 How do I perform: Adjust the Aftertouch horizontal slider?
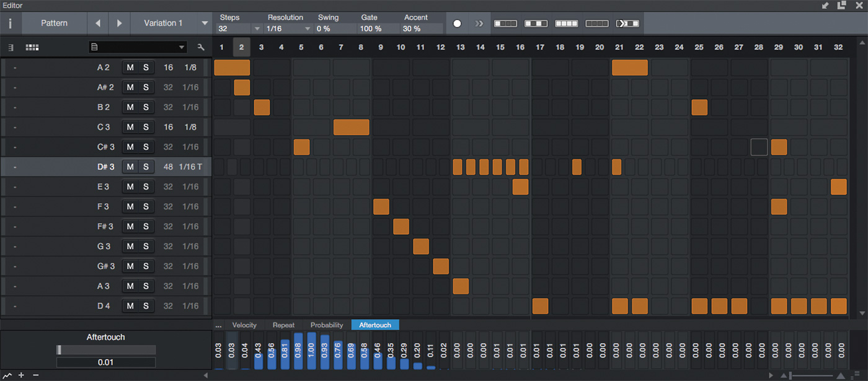tap(106, 350)
